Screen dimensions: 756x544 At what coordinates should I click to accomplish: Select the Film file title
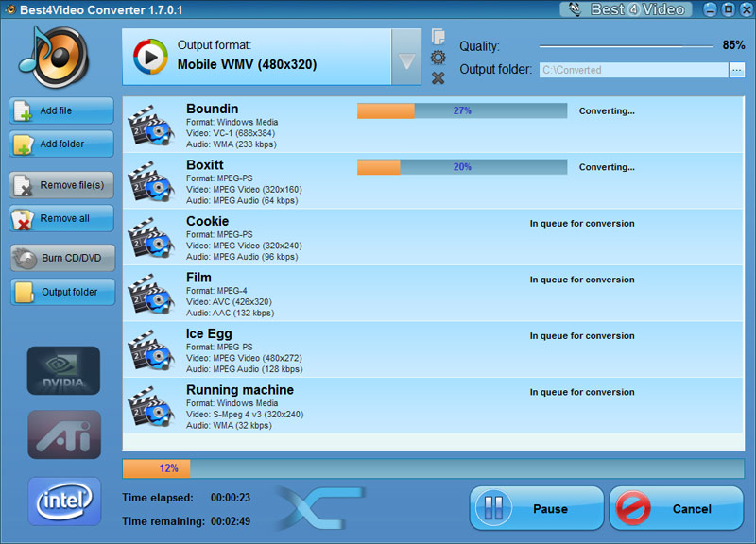(198, 278)
